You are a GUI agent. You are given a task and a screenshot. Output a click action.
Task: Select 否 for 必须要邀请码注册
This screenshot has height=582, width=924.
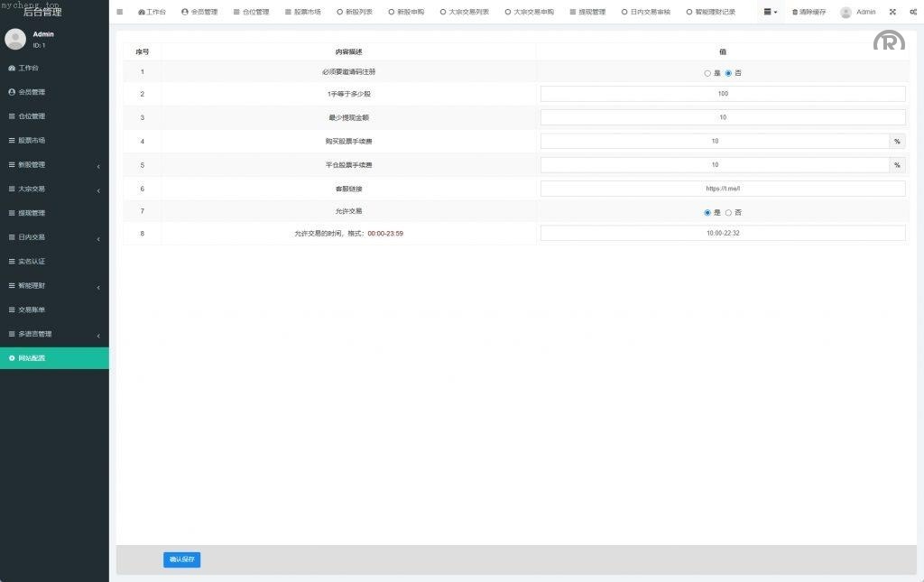(728, 73)
